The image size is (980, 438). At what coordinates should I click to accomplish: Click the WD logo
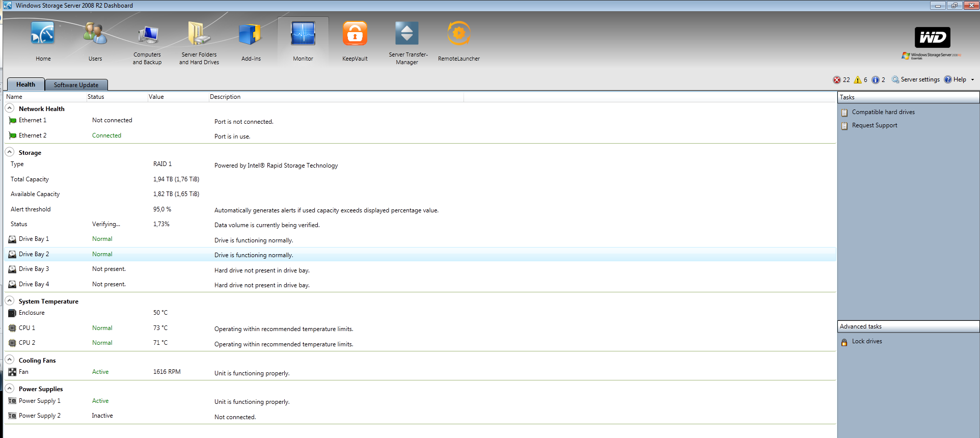click(x=933, y=37)
